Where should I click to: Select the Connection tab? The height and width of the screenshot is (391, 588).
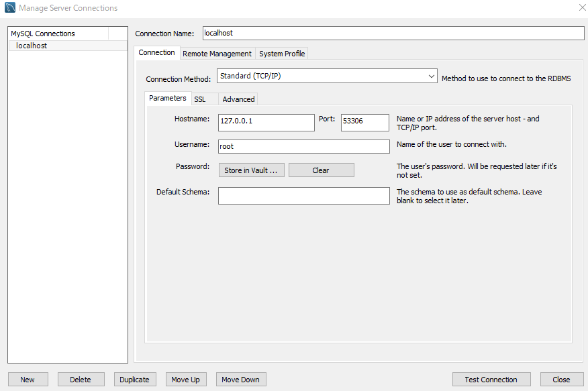pos(157,52)
